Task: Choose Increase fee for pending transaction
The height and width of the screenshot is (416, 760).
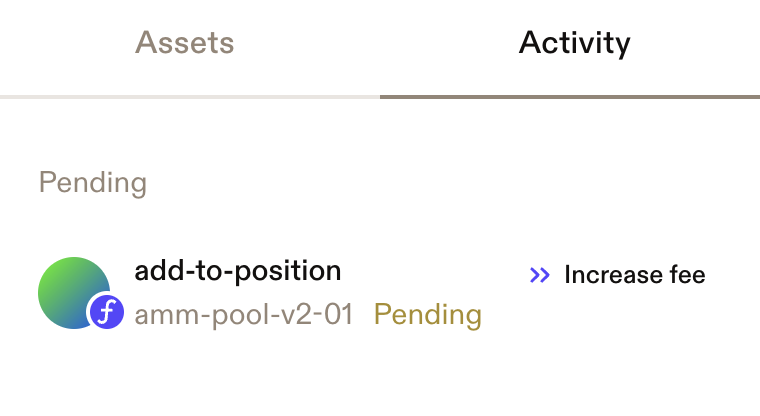Action: [617, 275]
